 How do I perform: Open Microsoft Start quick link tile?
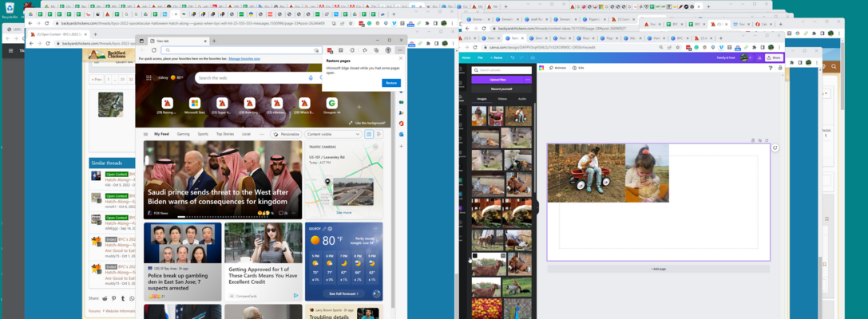(x=194, y=105)
